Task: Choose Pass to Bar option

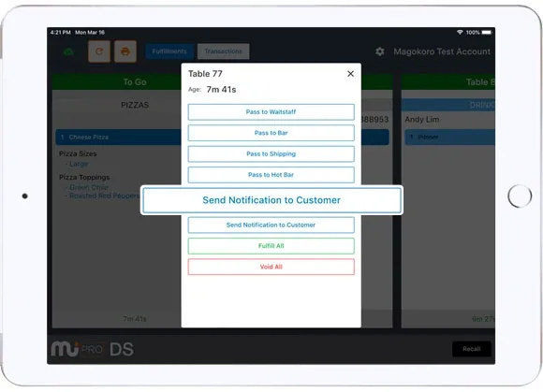Action: point(271,133)
